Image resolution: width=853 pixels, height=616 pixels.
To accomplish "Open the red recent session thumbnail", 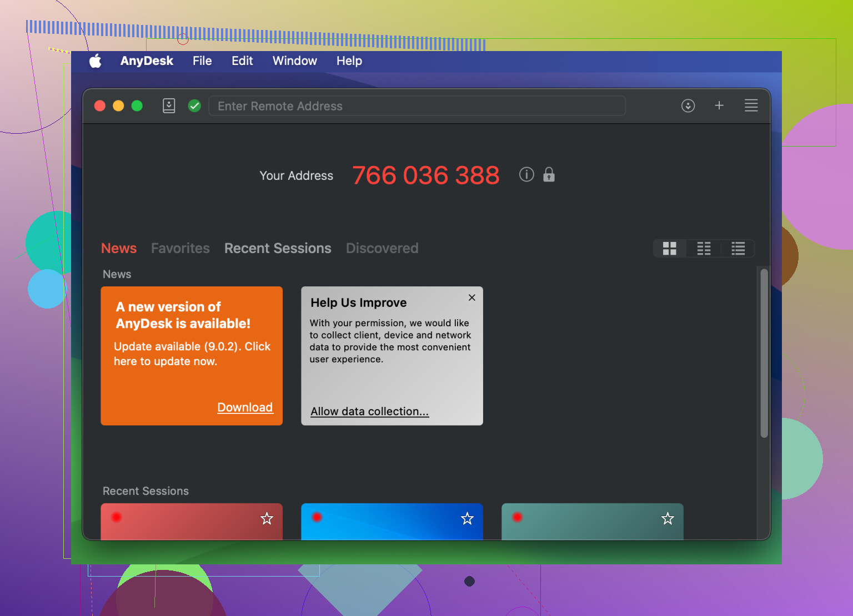I will coord(192,522).
